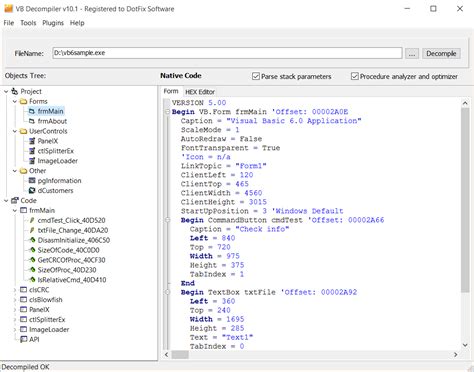Toggle Parse stack parameters checkbox
The image size is (474, 372).
click(256, 76)
